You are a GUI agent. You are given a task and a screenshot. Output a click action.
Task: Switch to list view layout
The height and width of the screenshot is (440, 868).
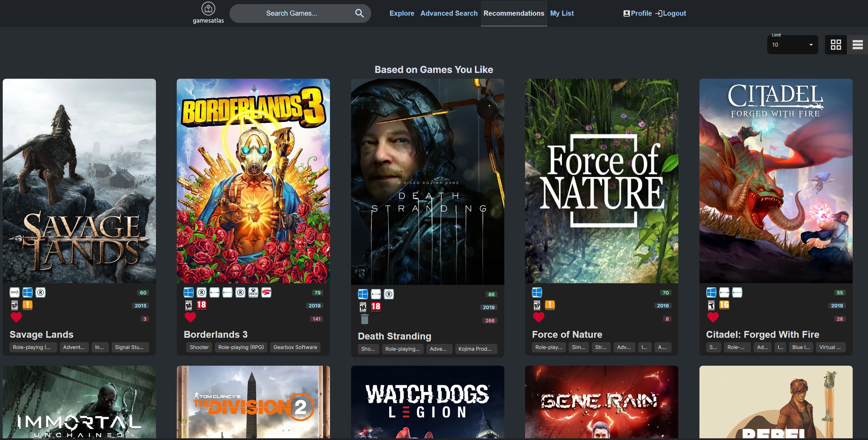click(857, 45)
